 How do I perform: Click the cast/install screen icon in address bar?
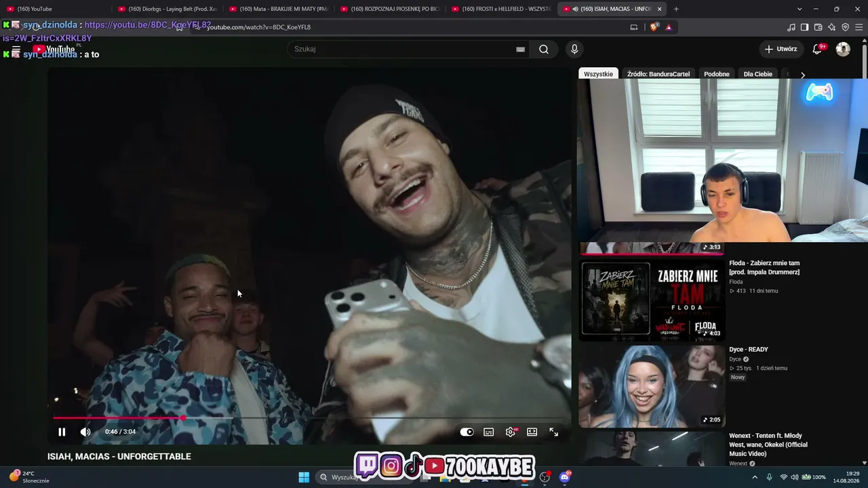634,27
